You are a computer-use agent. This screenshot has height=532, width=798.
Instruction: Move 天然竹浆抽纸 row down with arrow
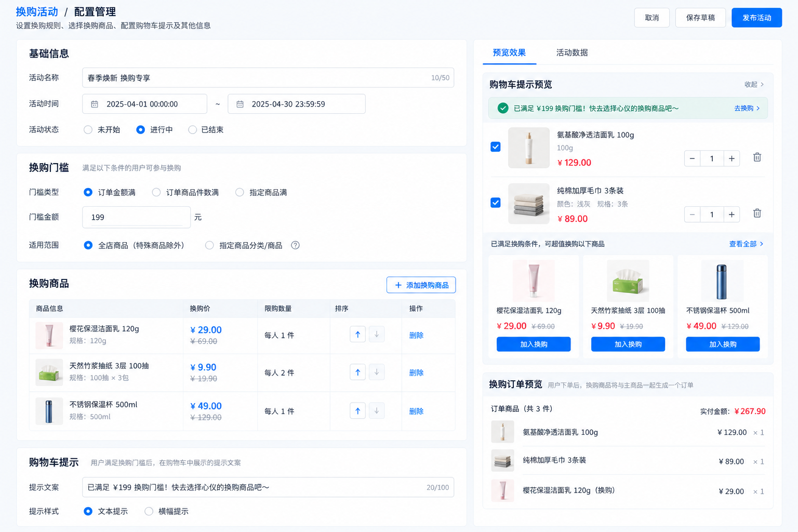coord(377,372)
